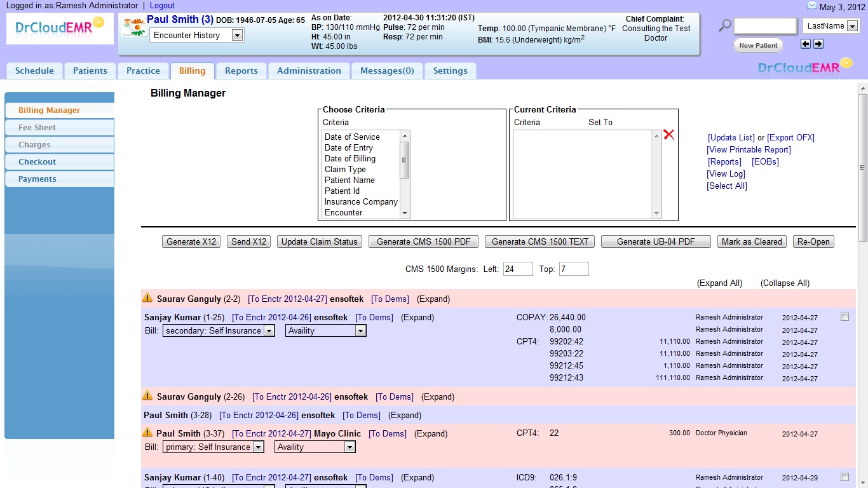Click the Generate X12 button
The width and height of the screenshot is (868, 488).
(x=191, y=241)
